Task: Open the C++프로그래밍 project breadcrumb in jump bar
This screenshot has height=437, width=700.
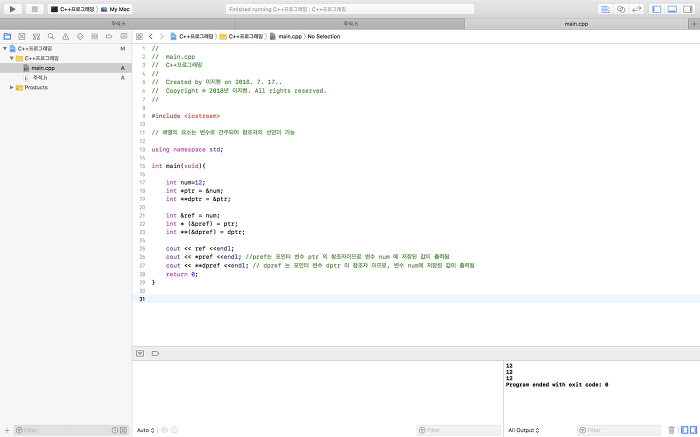Action: (x=192, y=36)
